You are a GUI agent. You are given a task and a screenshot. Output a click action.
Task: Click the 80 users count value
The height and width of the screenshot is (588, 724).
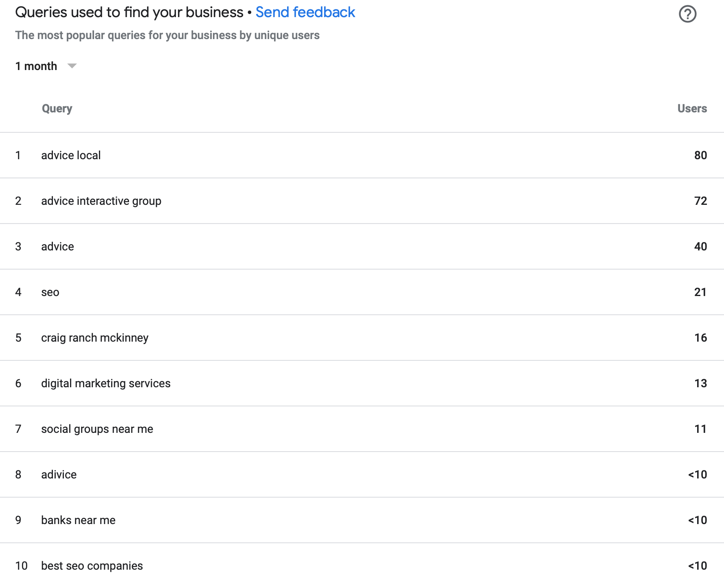(700, 155)
